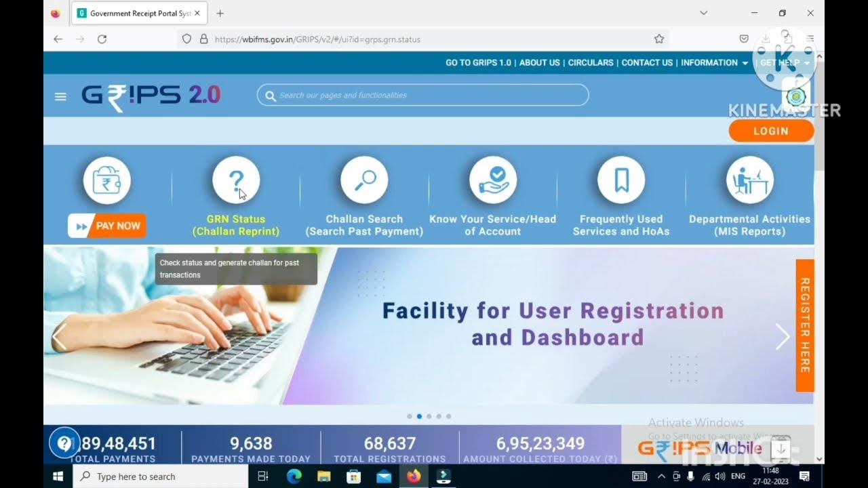The height and width of the screenshot is (488, 868).
Task: Go to GRIPS 1.0
Action: pyautogui.click(x=478, y=62)
